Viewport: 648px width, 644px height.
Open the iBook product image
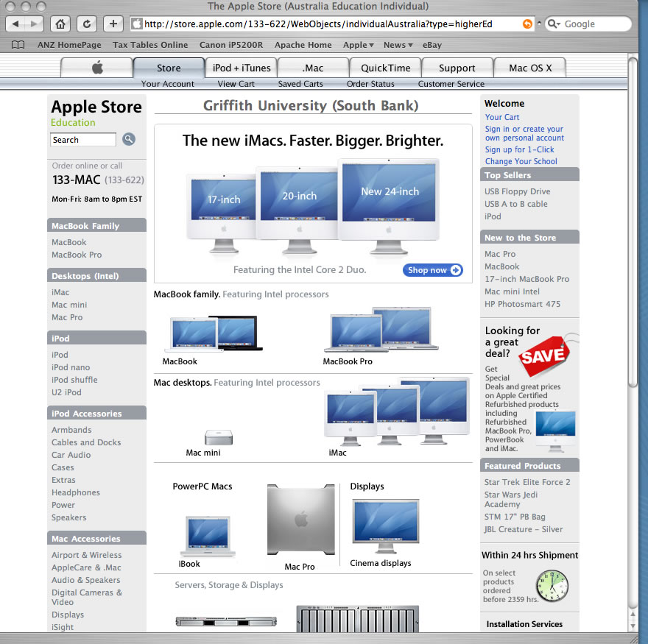(x=208, y=536)
